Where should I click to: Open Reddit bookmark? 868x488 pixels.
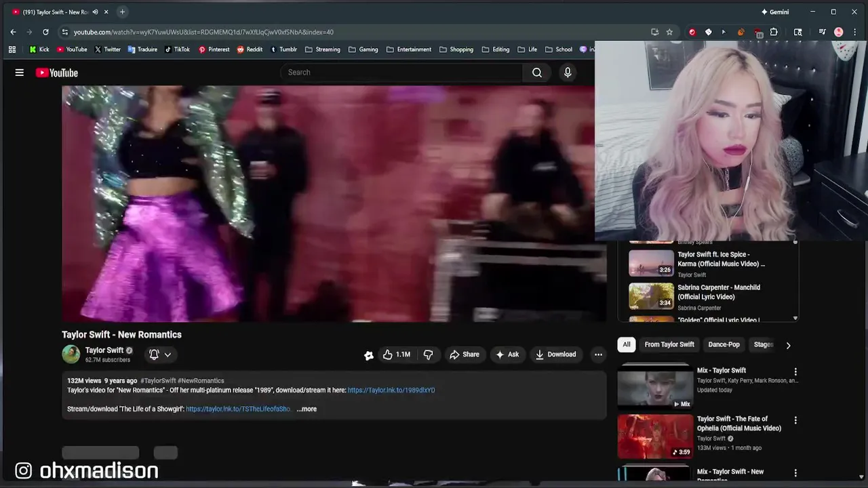coord(250,49)
